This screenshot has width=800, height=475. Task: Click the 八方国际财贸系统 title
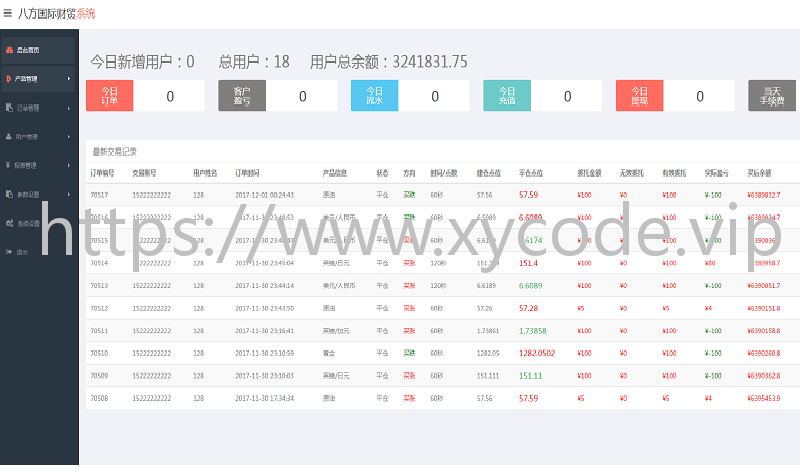click(x=57, y=14)
